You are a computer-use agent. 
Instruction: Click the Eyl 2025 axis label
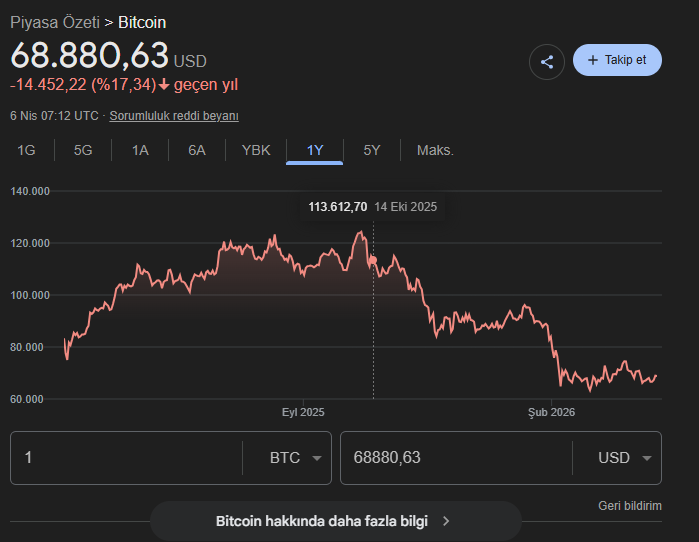point(303,412)
